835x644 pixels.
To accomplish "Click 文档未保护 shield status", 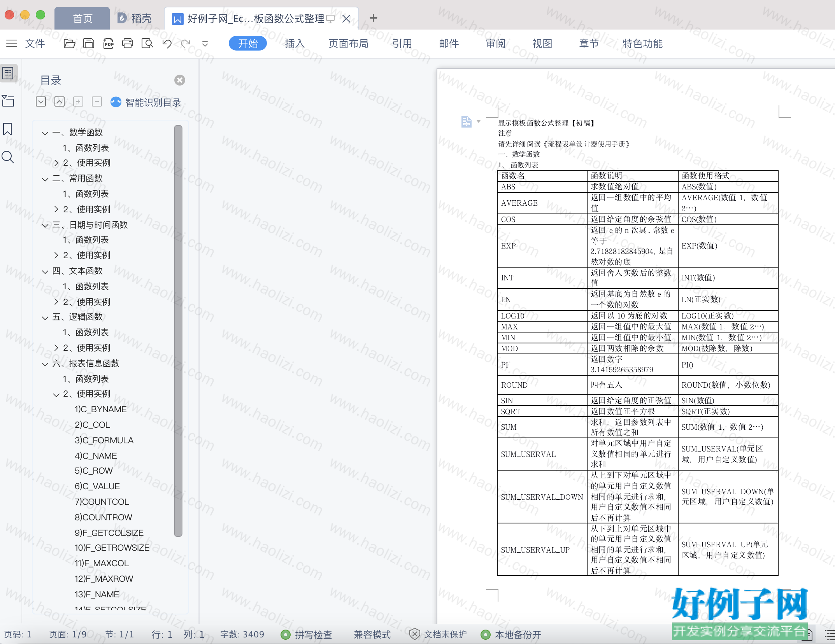I will [x=438, y=635].
